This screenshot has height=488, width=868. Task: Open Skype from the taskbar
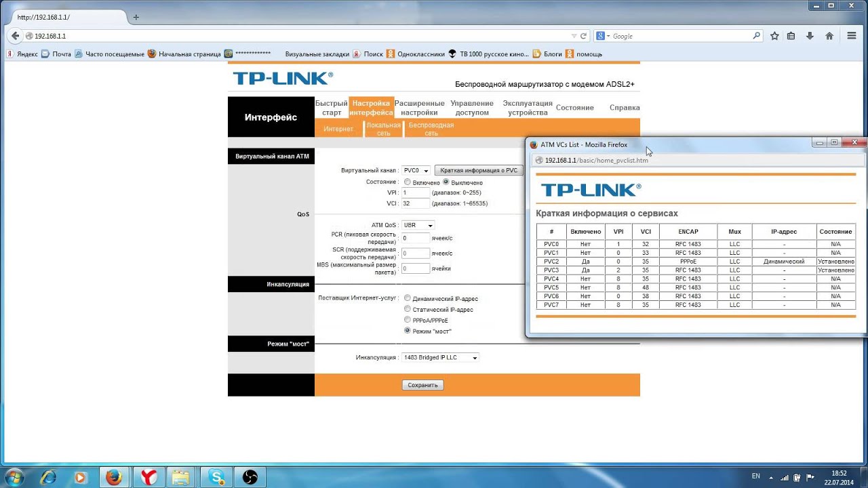click(x=216, y=477)
